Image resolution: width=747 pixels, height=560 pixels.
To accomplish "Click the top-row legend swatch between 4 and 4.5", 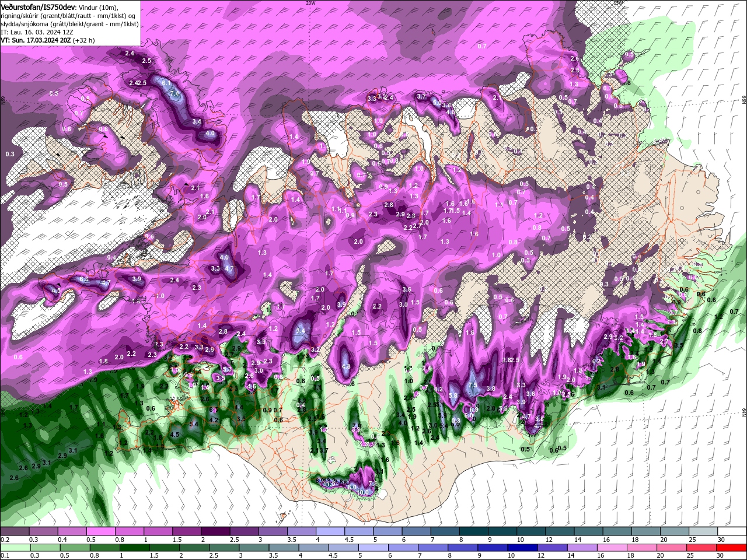I will (x=330, y=531).
